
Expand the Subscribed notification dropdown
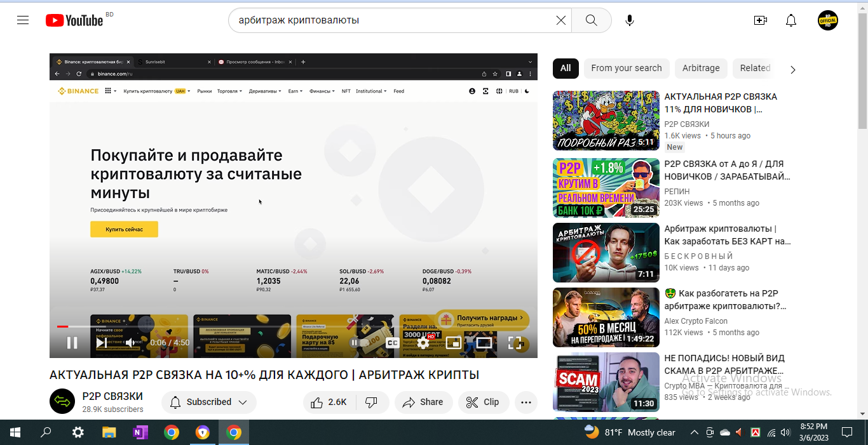(x=209, y=402)
